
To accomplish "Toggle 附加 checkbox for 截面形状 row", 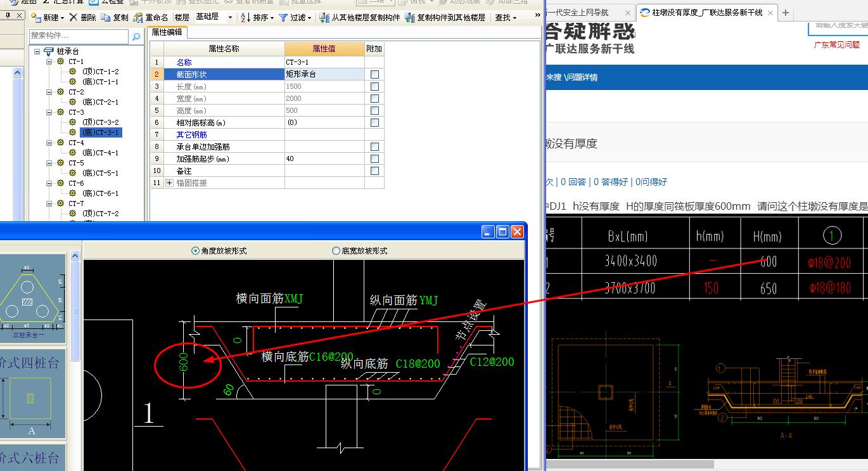I will (x=374, y=75).
